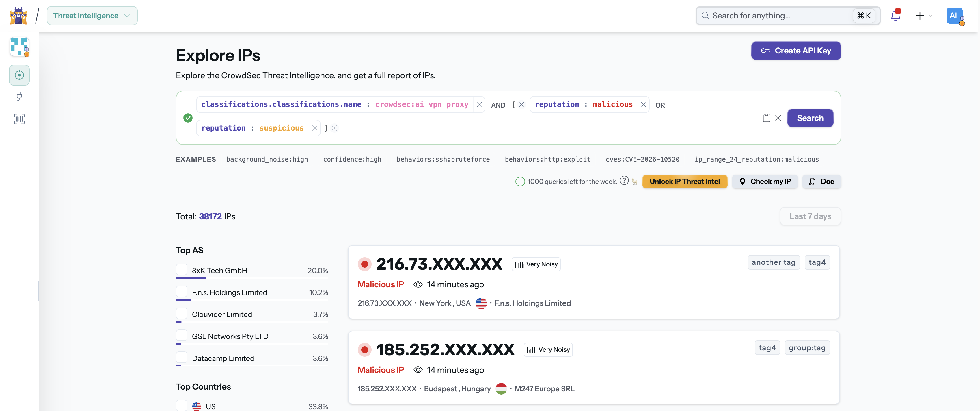Click the US flag in Top Countries
This screenshot has width=980, height=411.
point(197,406)
